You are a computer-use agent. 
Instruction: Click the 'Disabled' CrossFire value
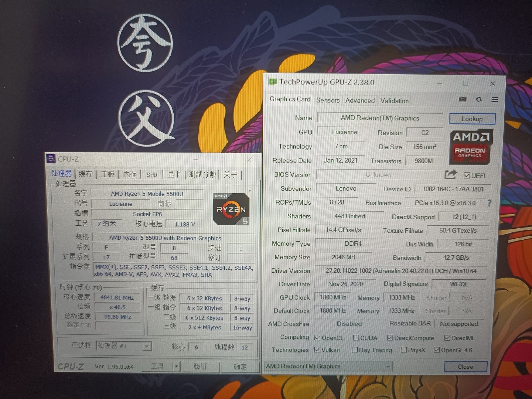349,324
